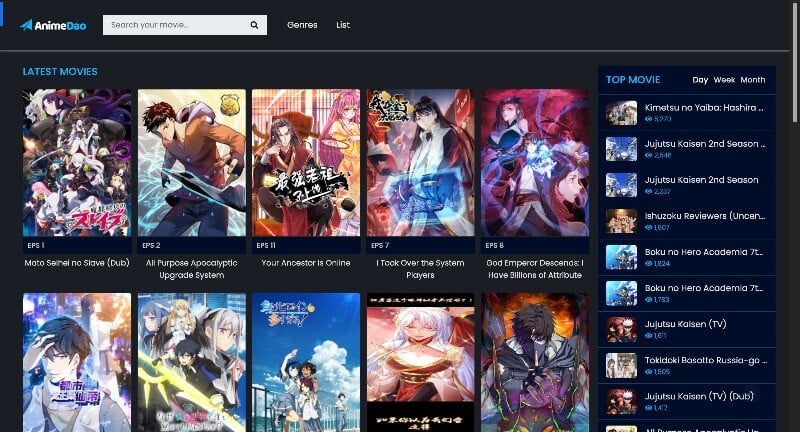Viewport: 800px width, 432px height.
Task: Click Tokidoki Bosotto Russia-go small thumbnail
Action: pyautogui.click(x=621, y=366)
